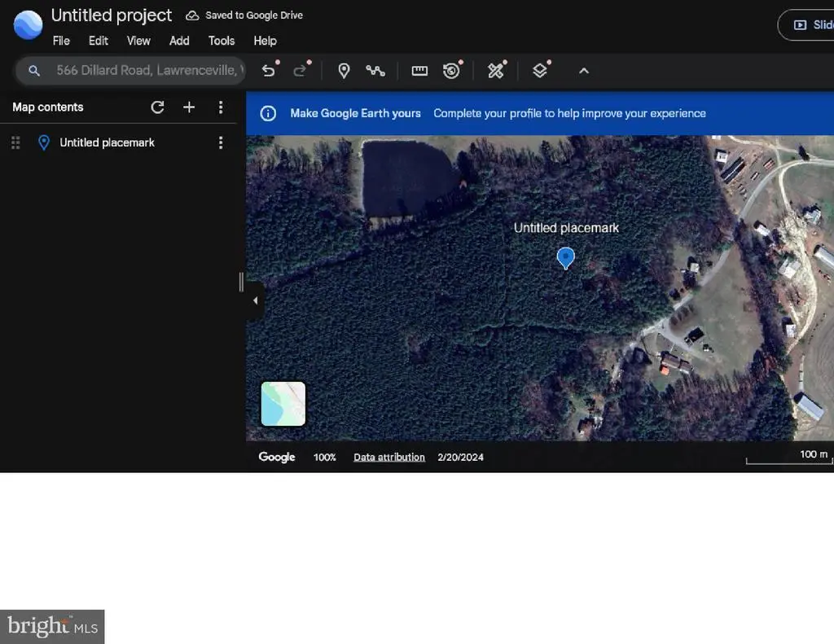Collapse the toolbar with the up chevron
Image resolution: width=834 pixels, height=644 pixels.
click(583, 71)
